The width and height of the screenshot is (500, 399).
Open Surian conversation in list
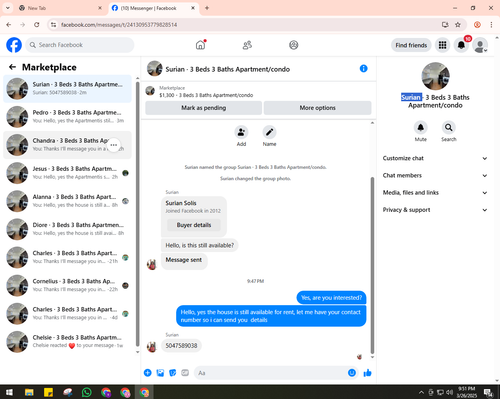67,89
